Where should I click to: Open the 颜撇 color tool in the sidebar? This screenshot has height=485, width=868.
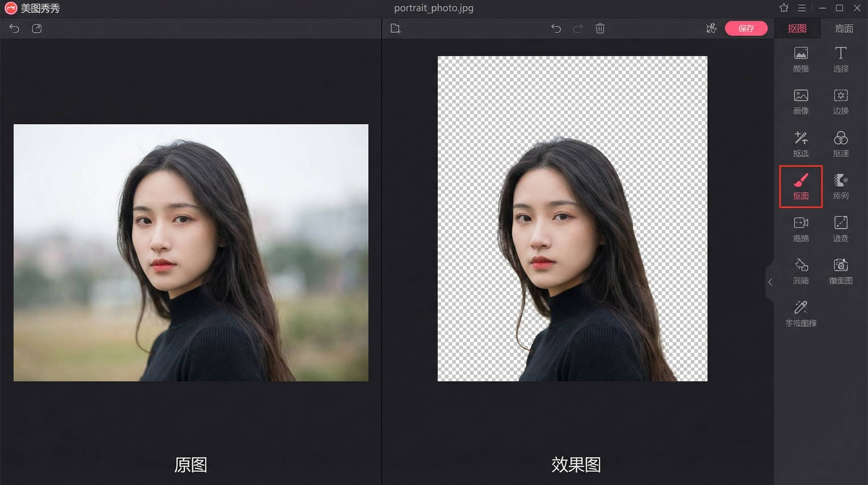click(x=801, y=59)
